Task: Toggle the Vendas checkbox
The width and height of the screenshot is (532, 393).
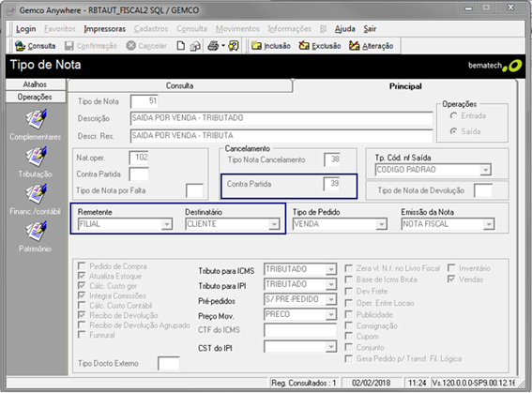Action: coord(451,280)
